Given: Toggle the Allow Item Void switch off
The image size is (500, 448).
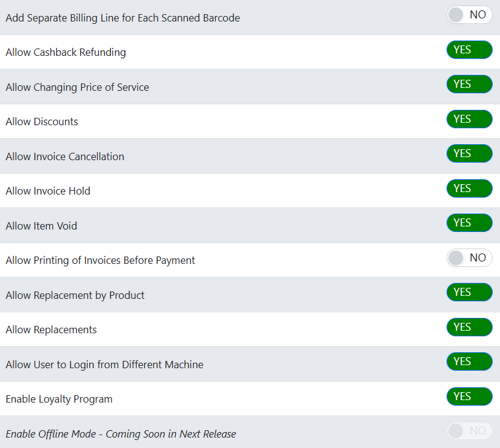Looking at the screenshot, I should pyautogui.click(x=469, y=223).
